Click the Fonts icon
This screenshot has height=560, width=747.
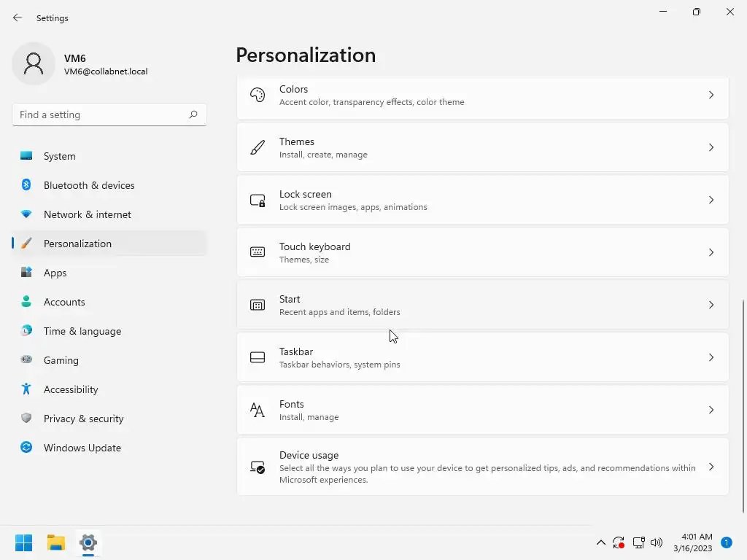click(258, 410)
